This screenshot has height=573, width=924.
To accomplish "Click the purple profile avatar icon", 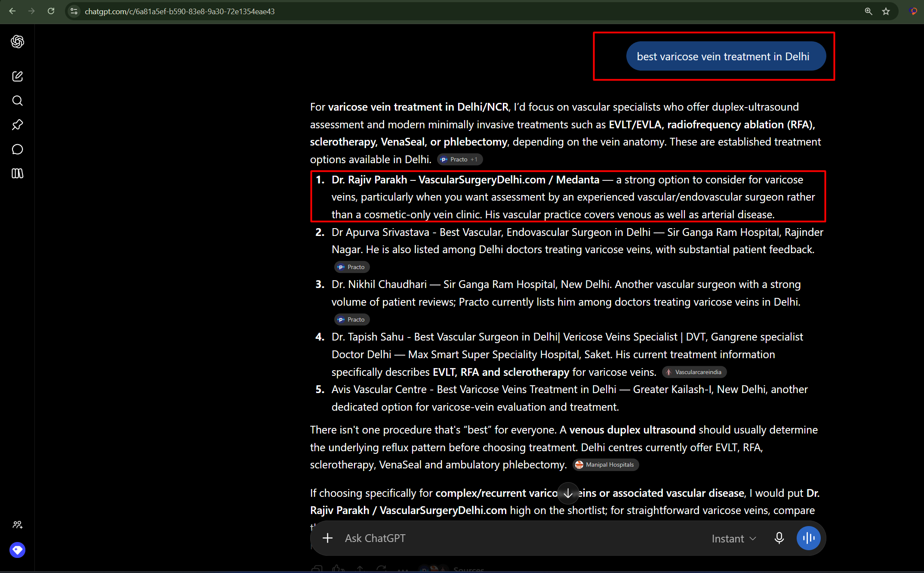I will 17,550.
